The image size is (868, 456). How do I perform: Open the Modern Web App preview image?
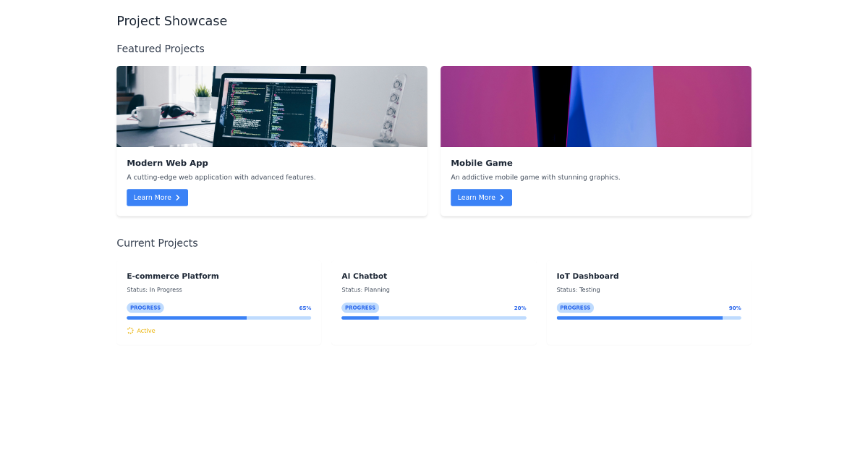click(x=271, y=106)
